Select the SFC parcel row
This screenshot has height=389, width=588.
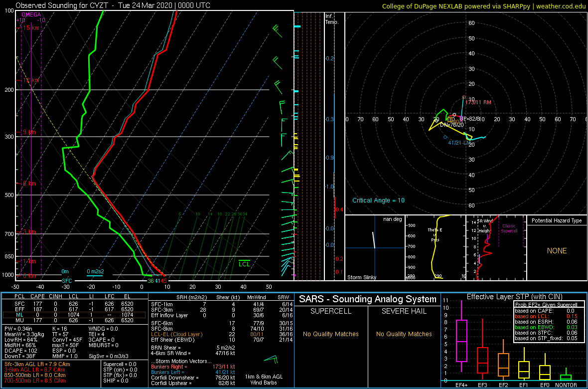coord(75,303)
